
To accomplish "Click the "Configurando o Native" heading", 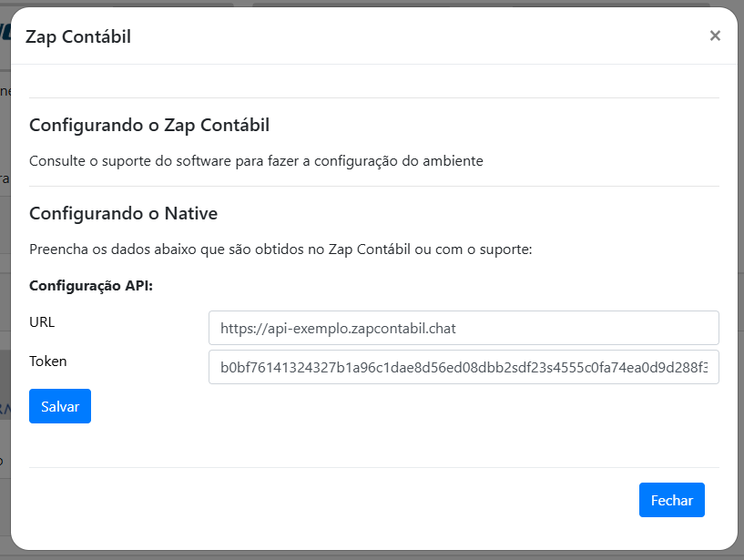I will (123, 214).
